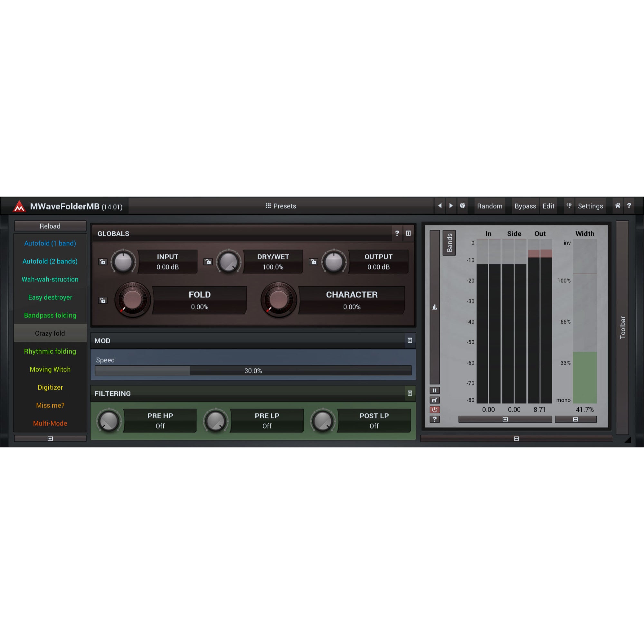This screenshot has width=644, height=644.
Task: Select the Digitizer preset
Action: click(50, 387)
